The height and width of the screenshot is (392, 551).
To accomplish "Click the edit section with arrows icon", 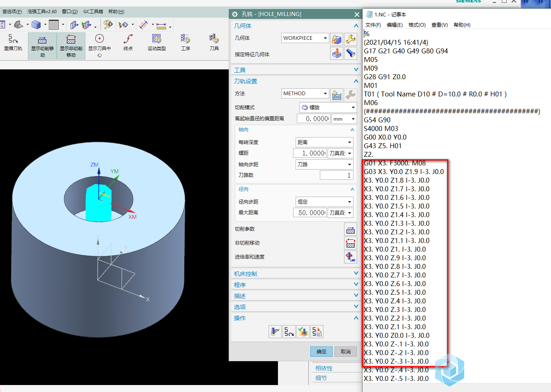I will pos(86,25).
